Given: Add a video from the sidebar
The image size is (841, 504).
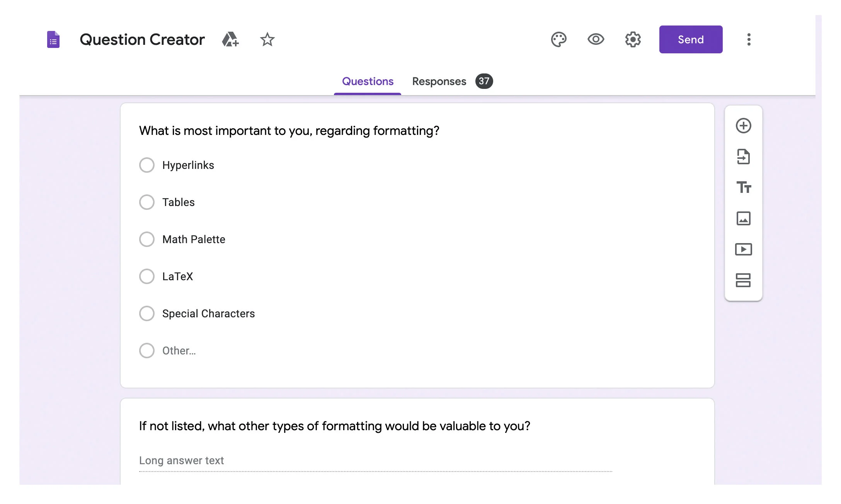Looking at the screenshot, I should point(743,249).
